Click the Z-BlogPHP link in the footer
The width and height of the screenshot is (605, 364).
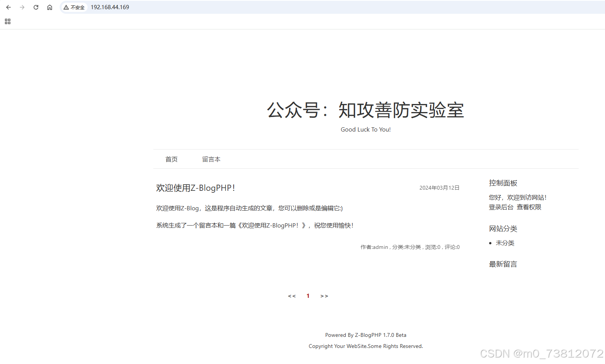pyautogui.click(x=368, y=335)
